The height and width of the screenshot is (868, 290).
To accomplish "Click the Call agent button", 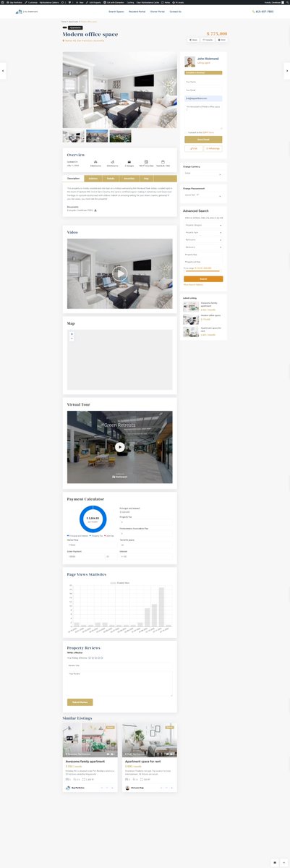I will [193, 148].
